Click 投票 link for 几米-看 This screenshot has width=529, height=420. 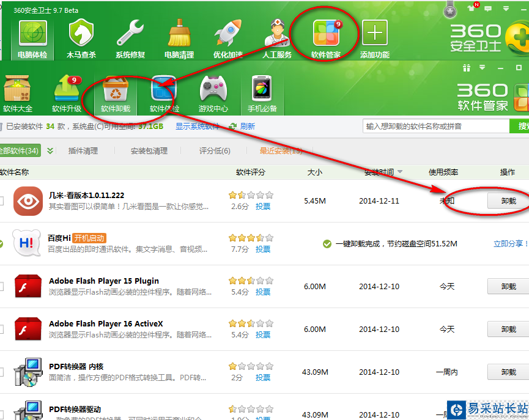click(x=263, y=207)
